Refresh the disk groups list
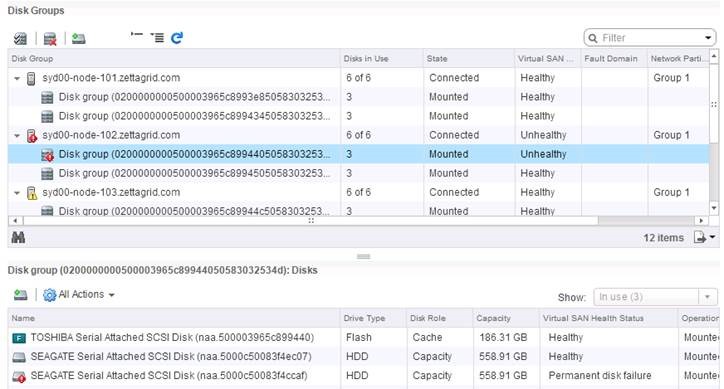The height and width of the screenshot is (389, 724). [177, 38]
